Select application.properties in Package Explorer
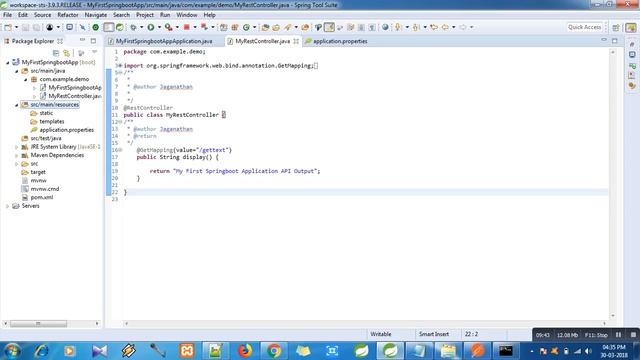The width and height of the screenshot is (640, 360). point(67,130)
